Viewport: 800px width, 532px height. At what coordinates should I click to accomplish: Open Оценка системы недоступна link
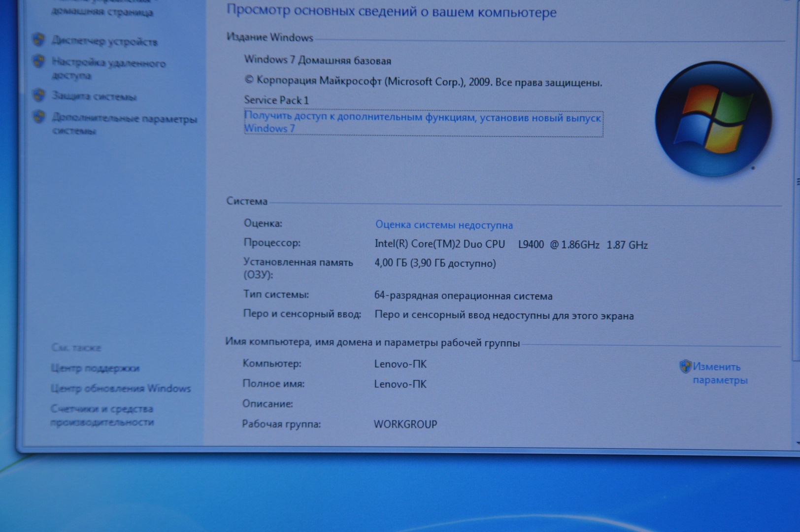click(444, 225)
